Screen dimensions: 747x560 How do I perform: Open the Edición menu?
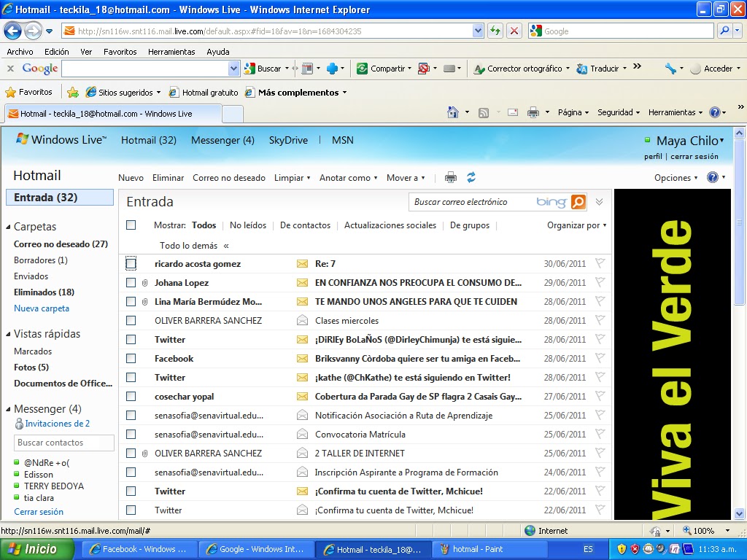(57, 52)
